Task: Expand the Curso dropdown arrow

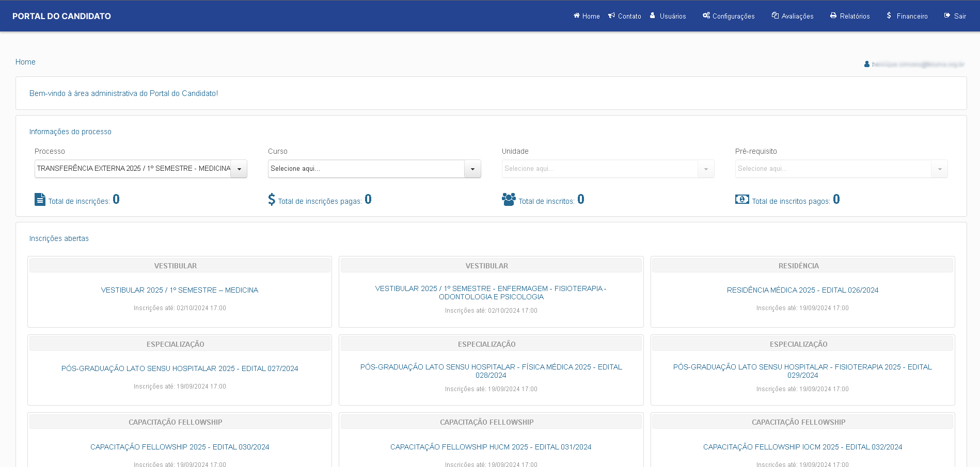Action: (472, 169)
